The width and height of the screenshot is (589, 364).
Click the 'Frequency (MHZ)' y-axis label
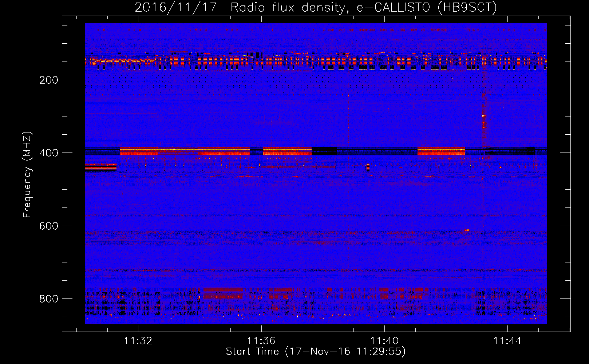click(27, 175)
